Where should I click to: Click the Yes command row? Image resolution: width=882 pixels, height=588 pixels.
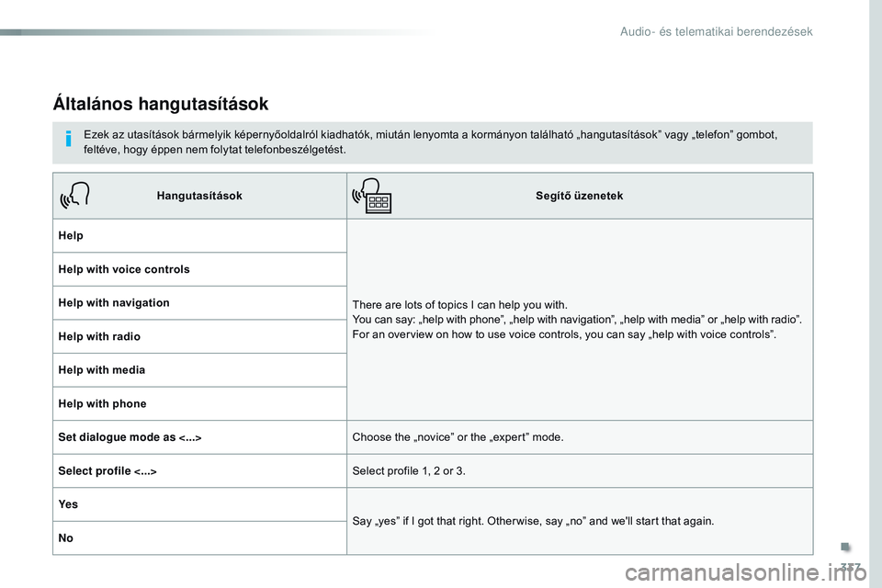pos(199,504)
